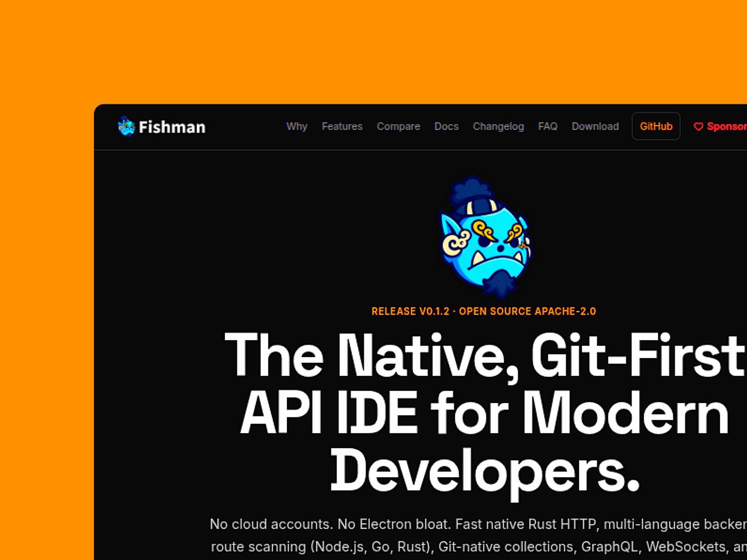The height and width of the screenshot is (560, 747).
Task: Jump to the FAQ section
Action: tap(548, 126)
